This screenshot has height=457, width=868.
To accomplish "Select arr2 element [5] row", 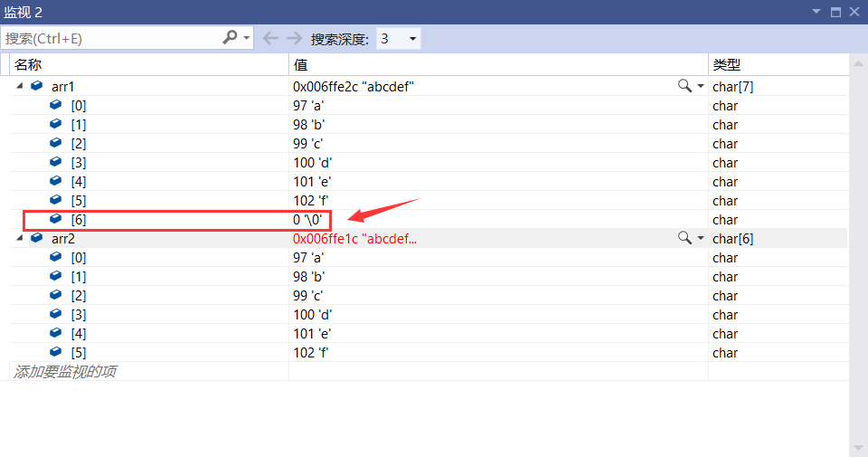I will (429, 352).
